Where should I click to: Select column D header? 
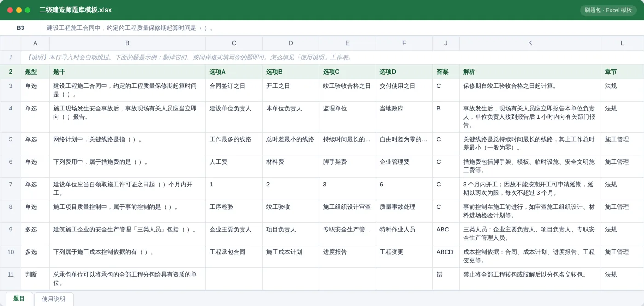(x=291, y=43)
